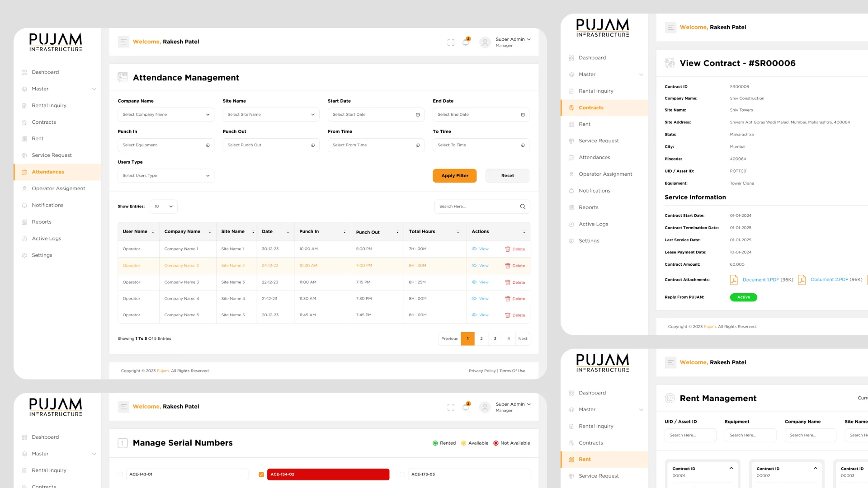
Task: Click the Reset filter button
Action: click(x=507, y=176)
